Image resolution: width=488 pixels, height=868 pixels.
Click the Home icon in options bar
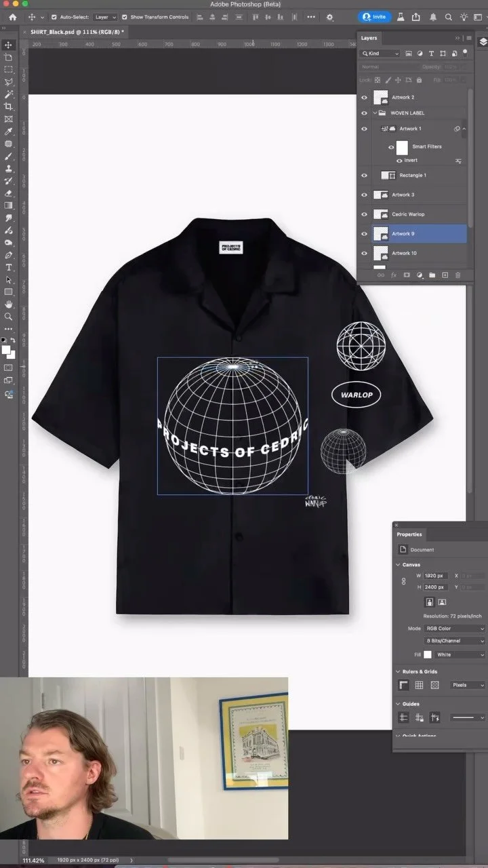(12, 17)
